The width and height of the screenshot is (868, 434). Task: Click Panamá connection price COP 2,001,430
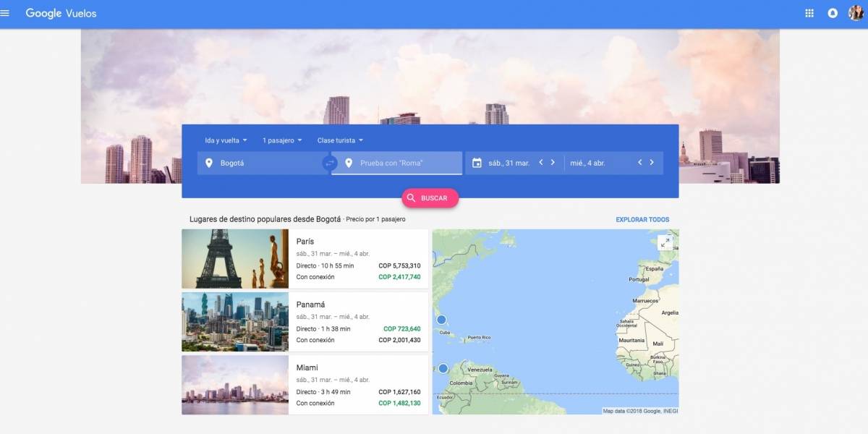click(399, 340)
